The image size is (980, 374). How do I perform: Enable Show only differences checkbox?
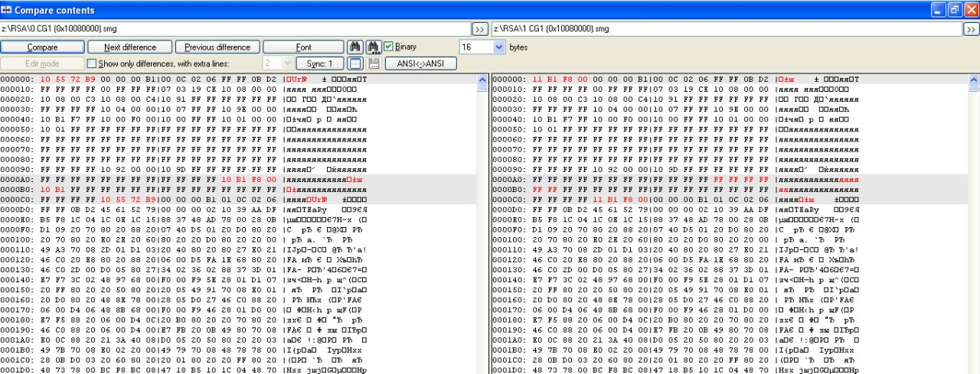pyautogui.click(x=92, y=63)
